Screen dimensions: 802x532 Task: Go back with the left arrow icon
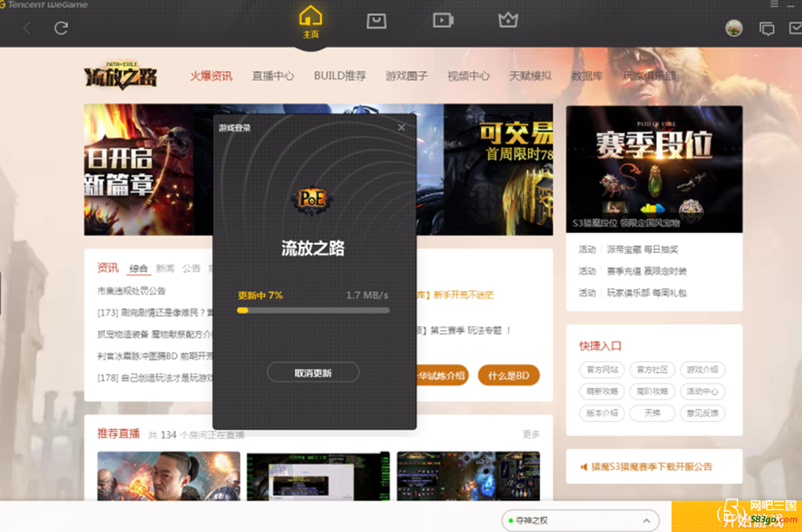point(27,29)
